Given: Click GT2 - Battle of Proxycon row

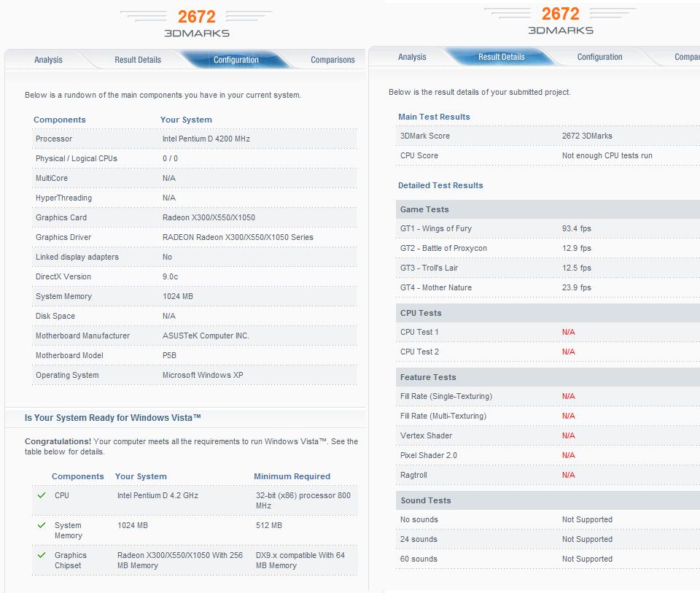Looking at the screenshot, I should click(x=548, y=248).
